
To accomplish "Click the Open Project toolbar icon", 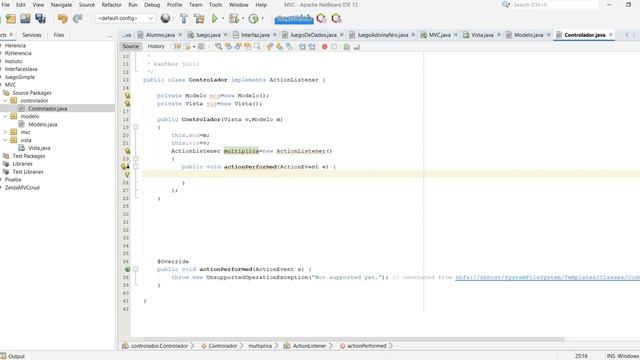I will point(25,18).
